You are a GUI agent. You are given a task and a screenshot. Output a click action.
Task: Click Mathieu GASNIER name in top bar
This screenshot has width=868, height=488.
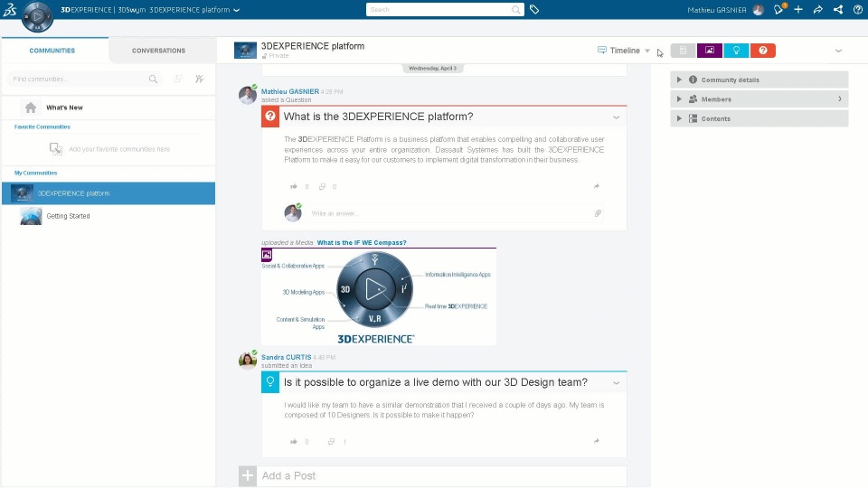717,10
